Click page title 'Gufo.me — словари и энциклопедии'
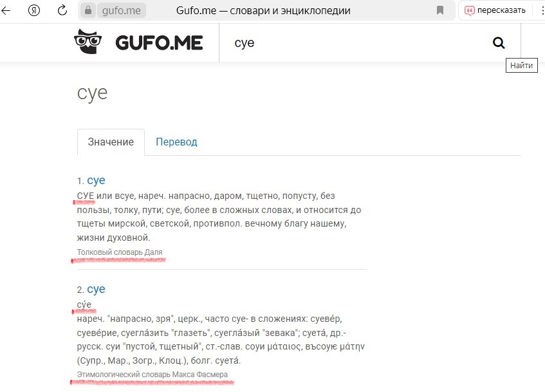 pyautogui.click(x=263, y=10)
